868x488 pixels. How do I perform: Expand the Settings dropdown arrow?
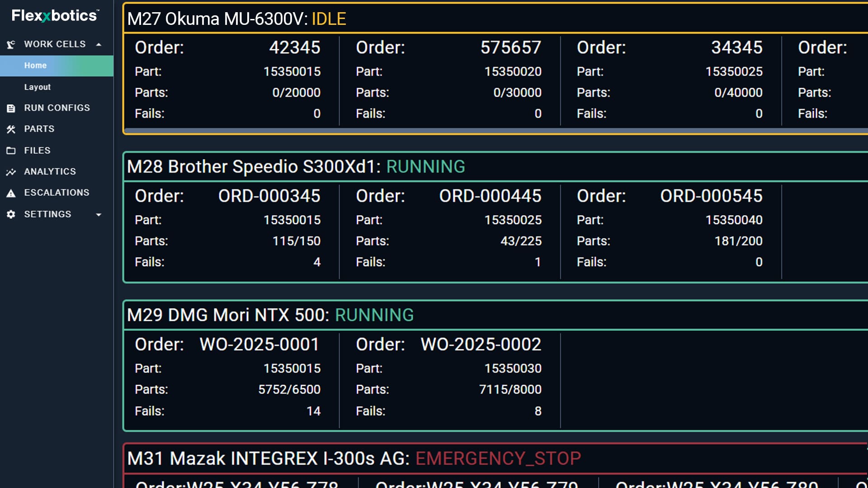click(x=99, y=215)
